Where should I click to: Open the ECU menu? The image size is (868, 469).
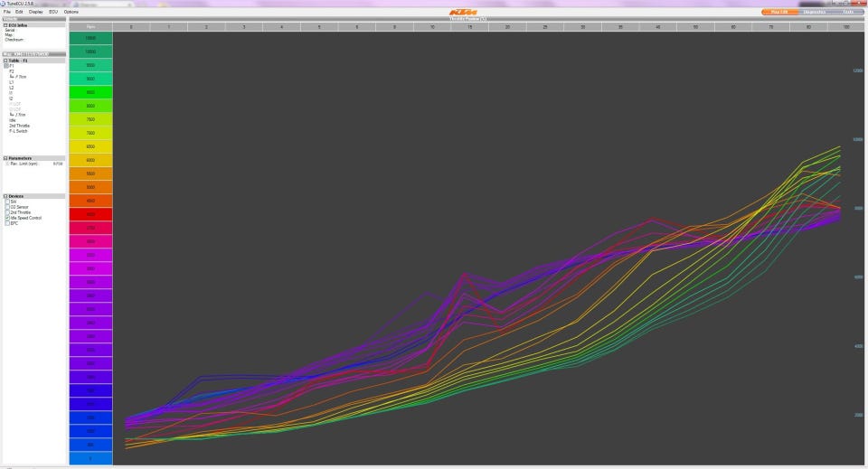[53, 12]
